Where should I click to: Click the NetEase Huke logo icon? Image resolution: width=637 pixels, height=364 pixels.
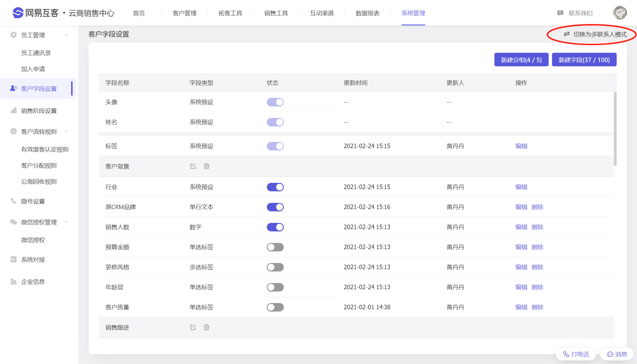(18, 13)
